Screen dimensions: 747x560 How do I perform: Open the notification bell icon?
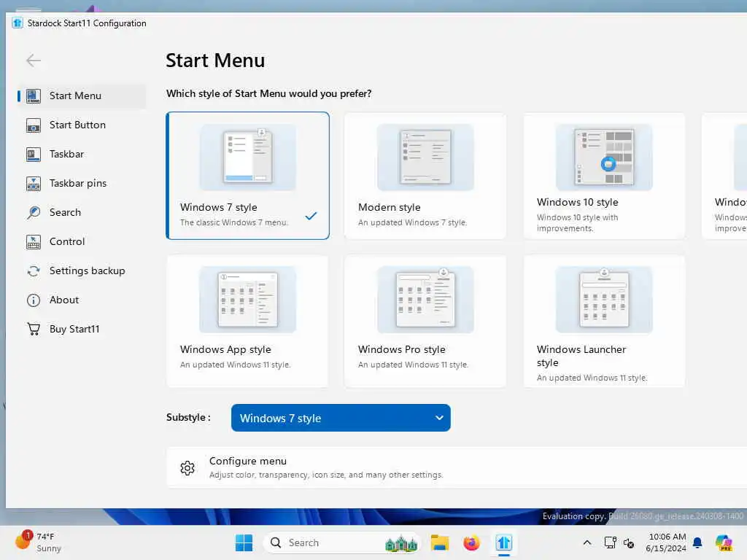[x=697, y=542]
